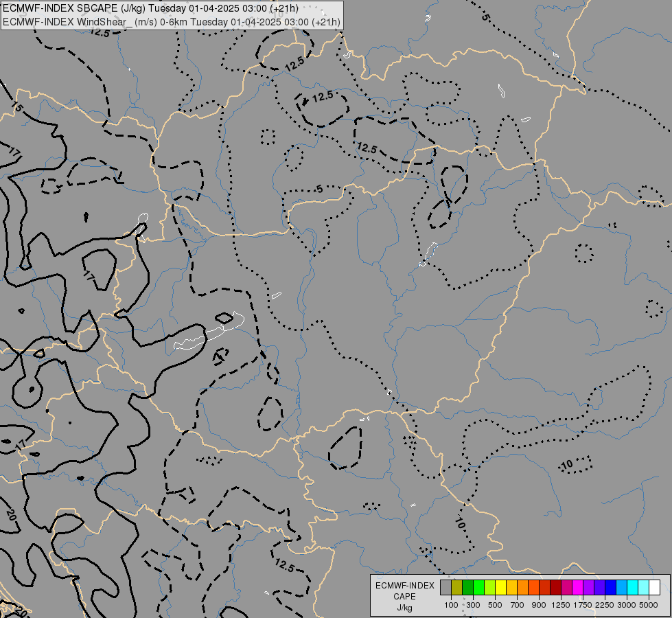This screenshot has height=618, width=672.
Task: Click the amber legend swatch
Action: tap(511, 587)
